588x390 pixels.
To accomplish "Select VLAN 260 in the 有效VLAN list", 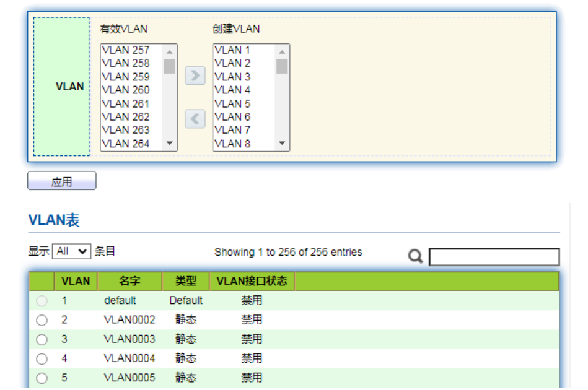I will coord(126,90).
